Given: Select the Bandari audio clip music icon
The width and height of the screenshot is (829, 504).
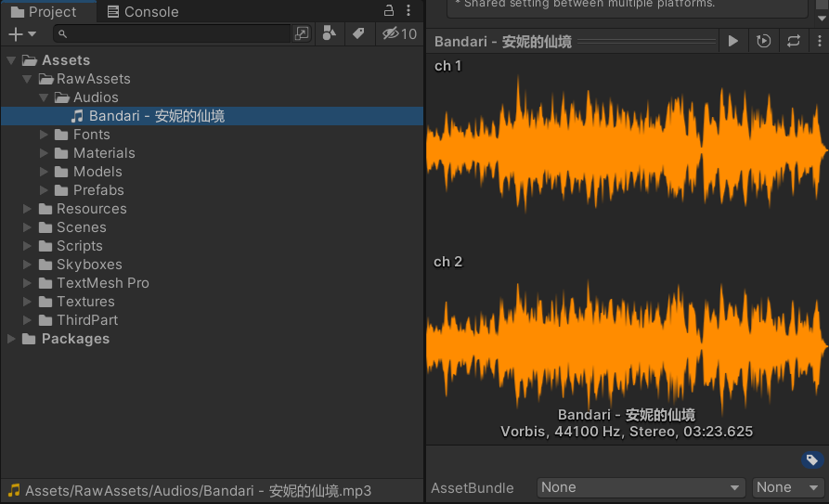Looking at the screenshot, I should tap(77, 116).
